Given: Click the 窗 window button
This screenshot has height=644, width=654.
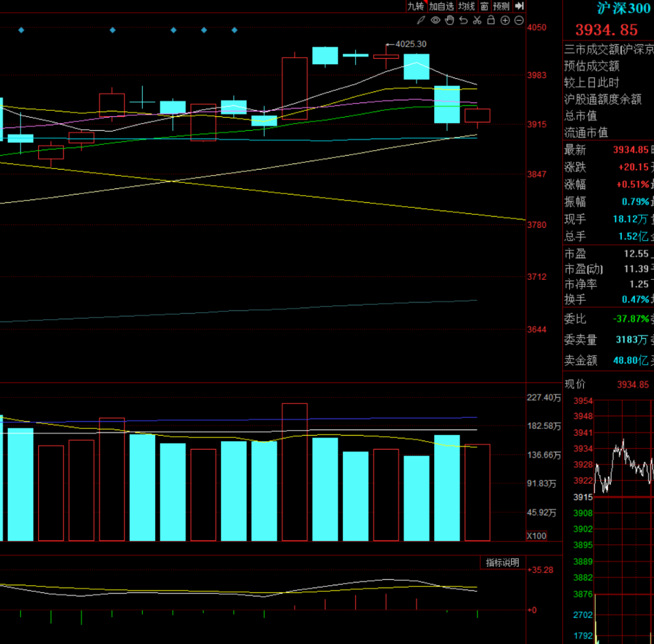Looking at the screenshot, I should pyautogui.click(x=484, y=6).
